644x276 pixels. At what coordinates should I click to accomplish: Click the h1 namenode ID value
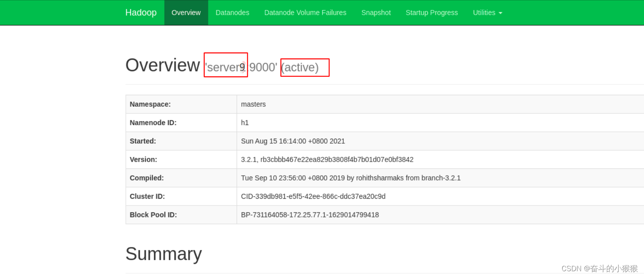coord(245,123)
